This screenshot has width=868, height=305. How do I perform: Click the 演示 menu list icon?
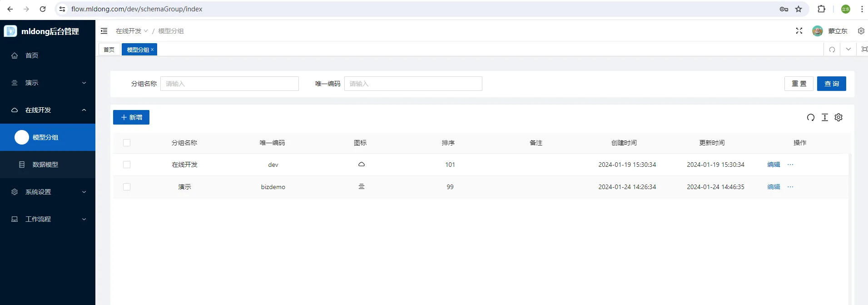pyautogui.click(x=15, y=83)
